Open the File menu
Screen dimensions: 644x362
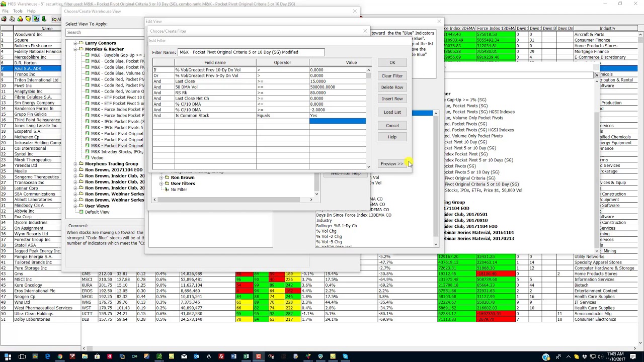5,11
